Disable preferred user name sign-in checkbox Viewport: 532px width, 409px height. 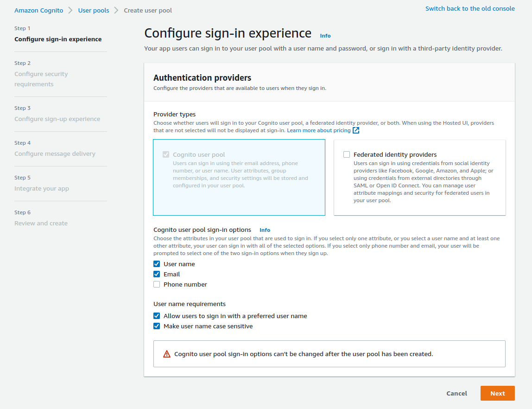pyautogui.click(x=157, y=316)
